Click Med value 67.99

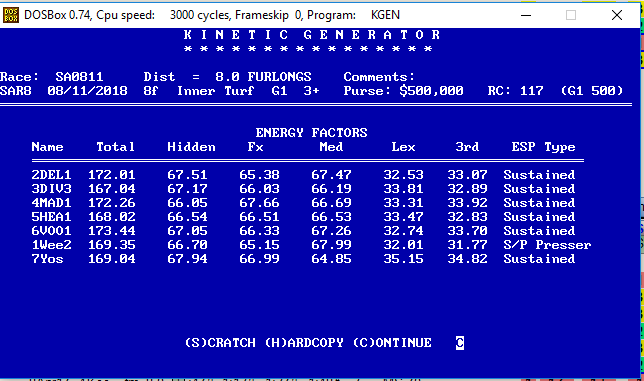[x=331, y=245]
